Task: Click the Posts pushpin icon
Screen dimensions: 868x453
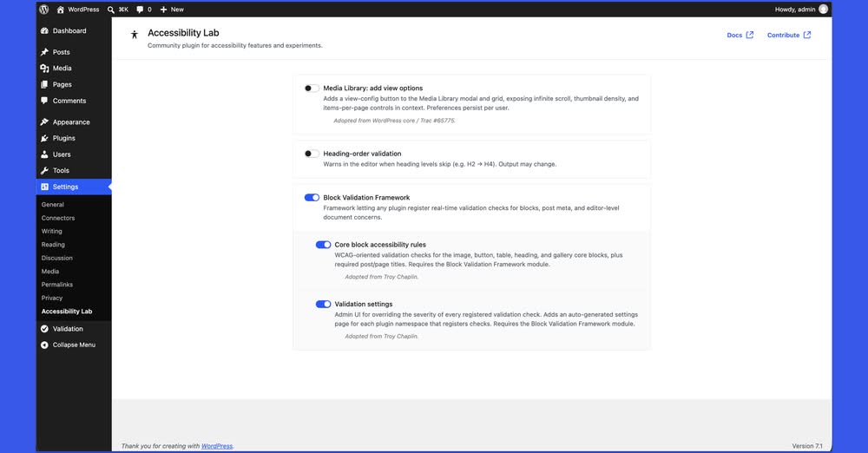Action: (x=44, y=52)
